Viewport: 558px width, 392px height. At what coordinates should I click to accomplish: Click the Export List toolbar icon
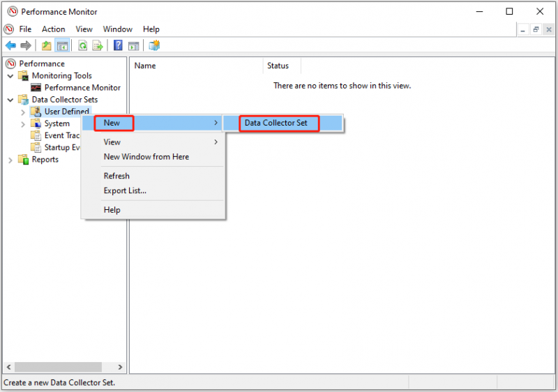pos(98,45)
